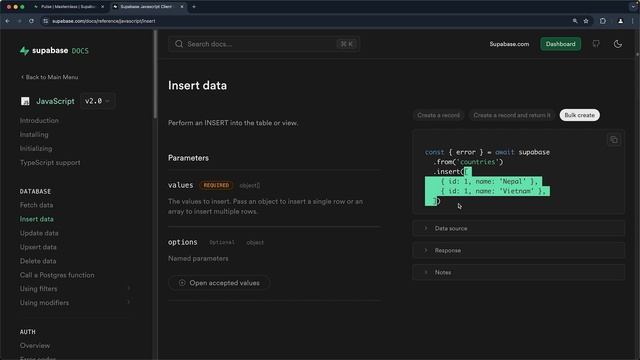View site information icon in address bar
This screenshot has width=640, height=360.
[x=46, y=21]
